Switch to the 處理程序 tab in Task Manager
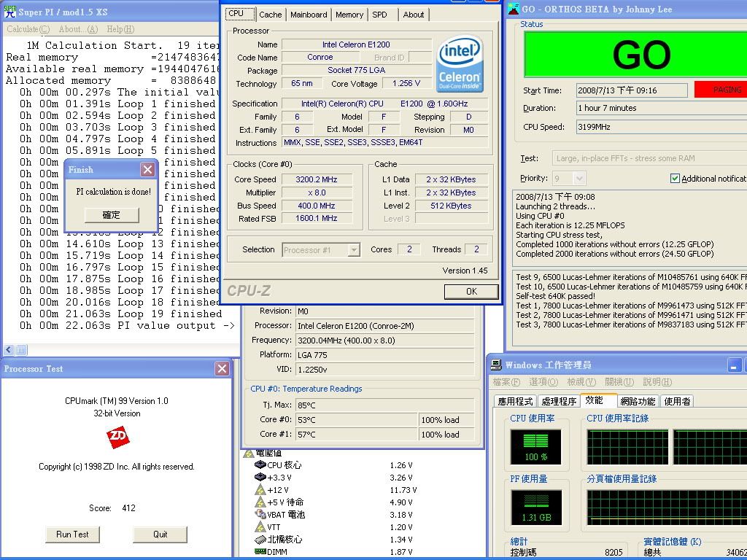 point(560,402)
